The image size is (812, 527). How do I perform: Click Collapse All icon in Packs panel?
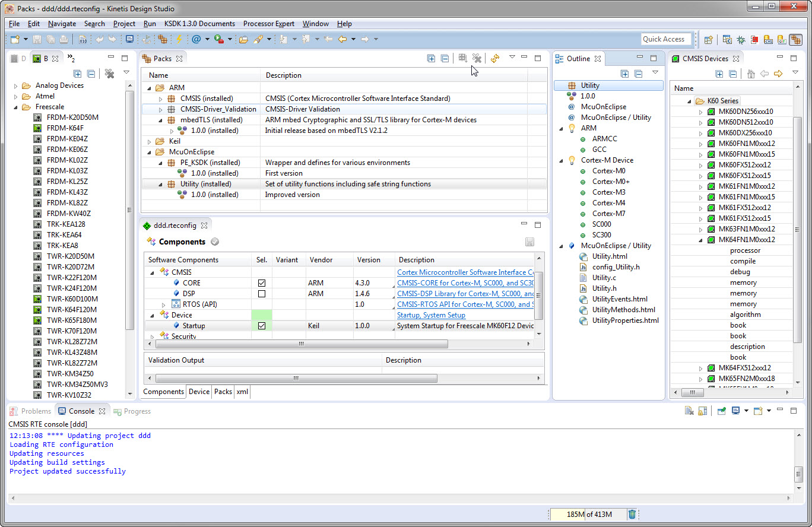pos(445,58)
